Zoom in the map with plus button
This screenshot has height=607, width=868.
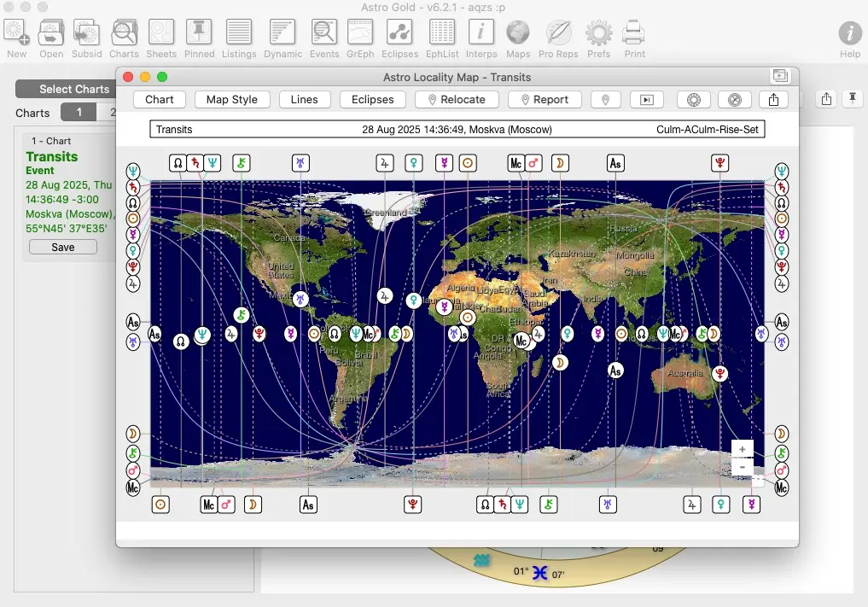pyautogui.click(x=743, y=449)
